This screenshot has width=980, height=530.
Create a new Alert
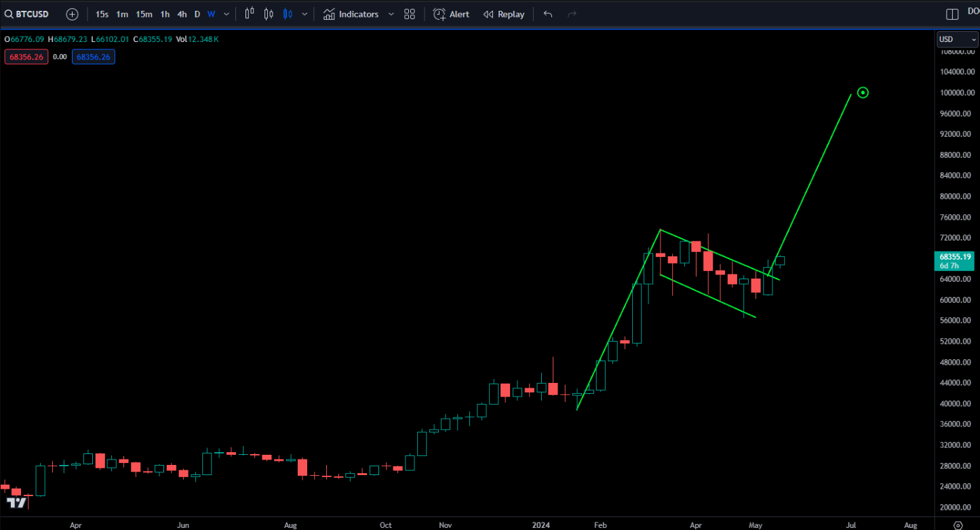450,14
